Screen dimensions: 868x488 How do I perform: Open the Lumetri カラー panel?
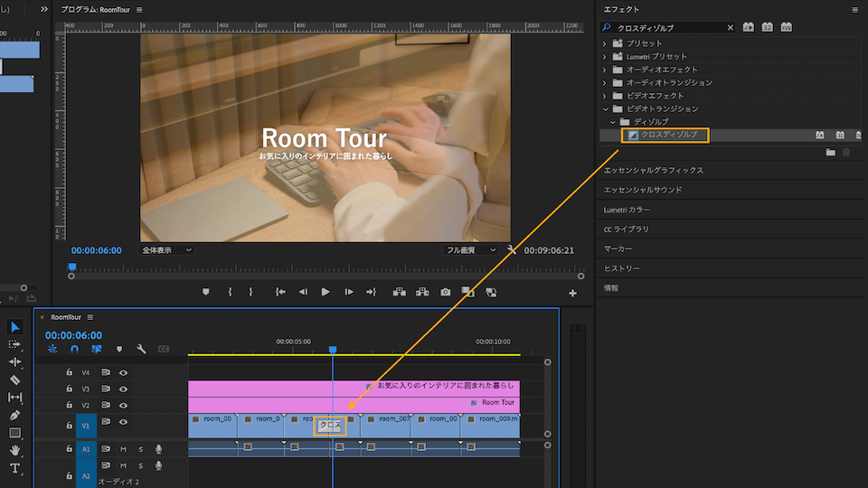pos(627,210)
